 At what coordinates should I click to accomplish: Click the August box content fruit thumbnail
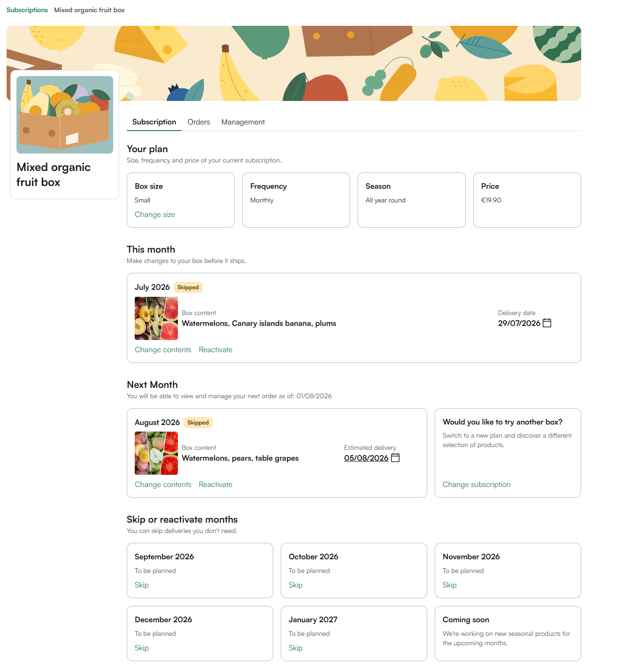pos(156,453)
